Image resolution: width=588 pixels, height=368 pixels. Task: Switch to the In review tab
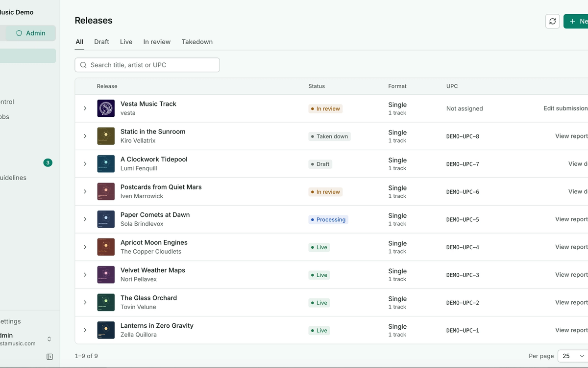(x=157, y=42)
